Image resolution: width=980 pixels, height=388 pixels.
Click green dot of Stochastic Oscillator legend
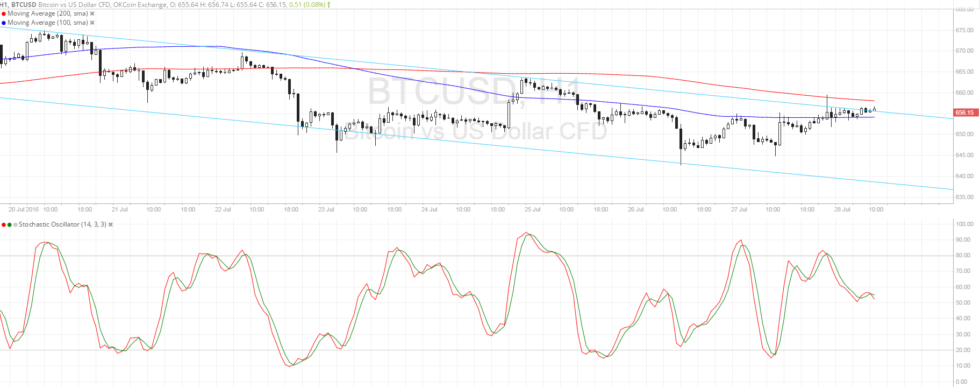10,225
